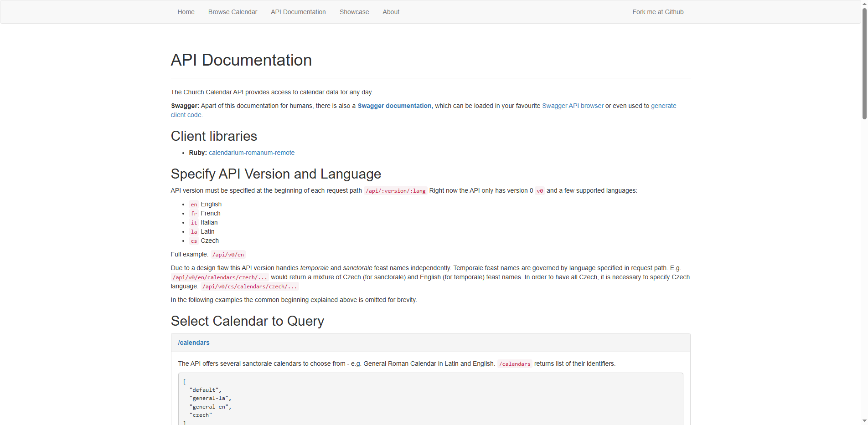Click the en language code snippet
This screenshot has height=425, width=868.
(x=193, y=205)
